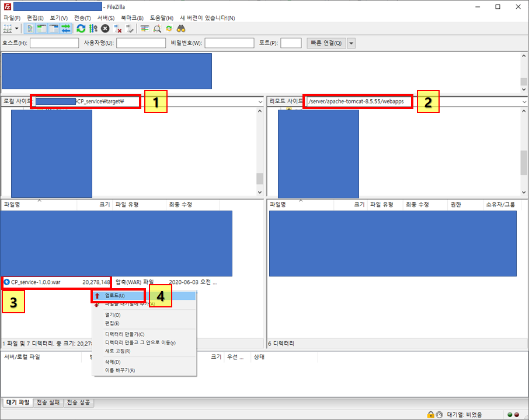Screen dimensions: 529x420
Task: Choose 열기(O) from the context menu
Action: tap(144, 315)
